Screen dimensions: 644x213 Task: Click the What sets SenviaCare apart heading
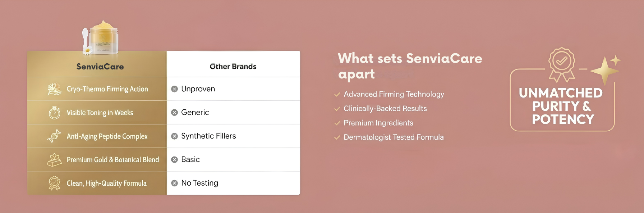(410, 66)
